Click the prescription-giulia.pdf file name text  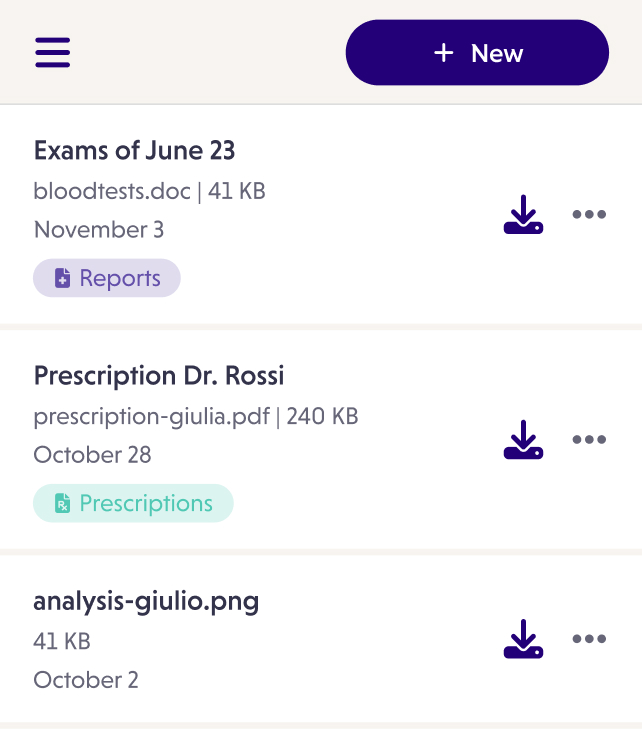151,415
